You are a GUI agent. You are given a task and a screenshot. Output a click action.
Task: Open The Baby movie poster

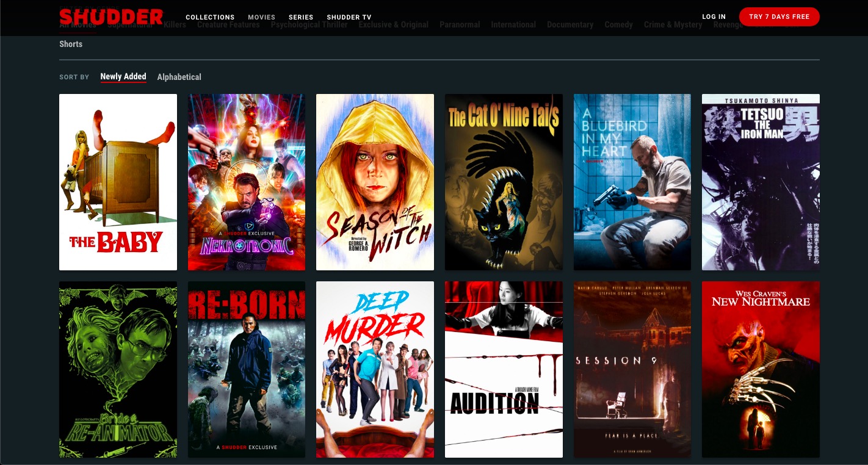(x=118, y=182)
